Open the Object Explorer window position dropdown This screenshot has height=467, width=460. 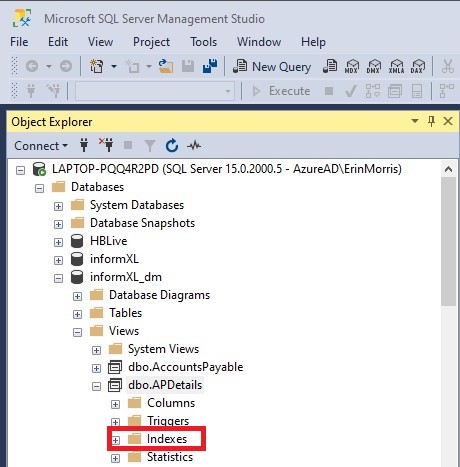tap(415, 121)
